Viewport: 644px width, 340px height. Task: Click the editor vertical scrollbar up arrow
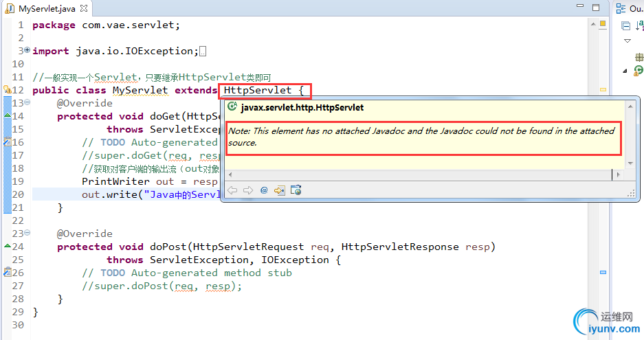point(593,24)
